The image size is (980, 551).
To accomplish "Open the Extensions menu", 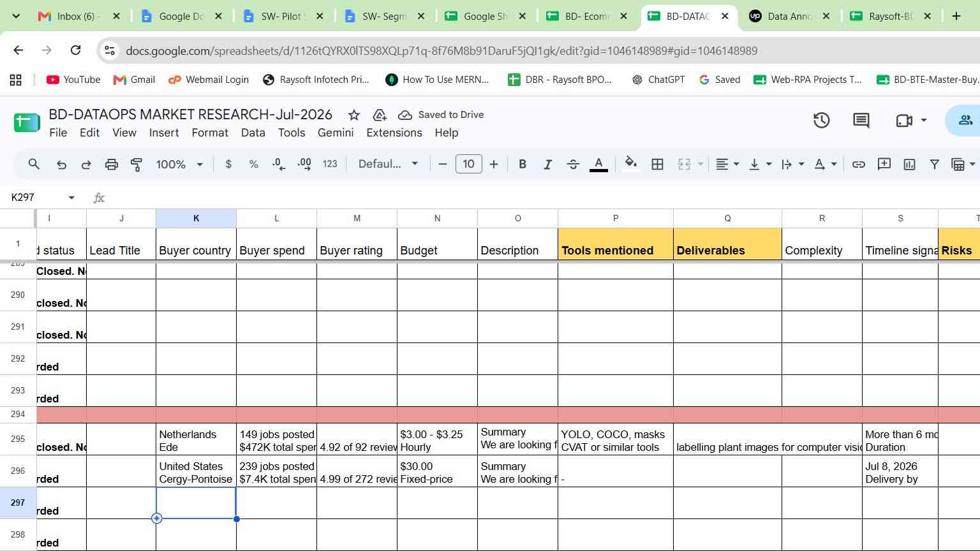I will coord(394,133).
